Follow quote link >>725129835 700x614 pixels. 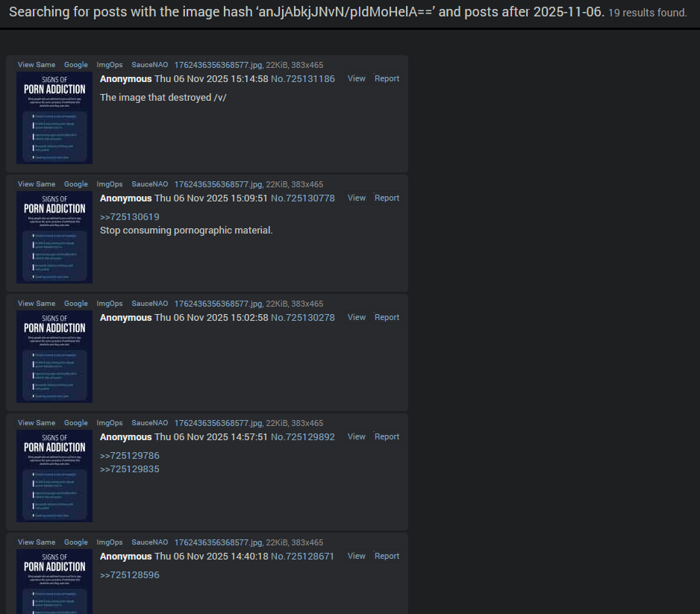(129, 469)
